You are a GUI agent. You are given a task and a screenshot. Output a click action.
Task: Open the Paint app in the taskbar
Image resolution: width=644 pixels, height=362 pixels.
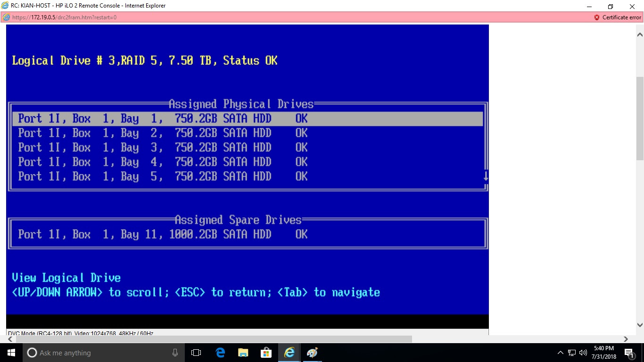[x=312, y=353]
